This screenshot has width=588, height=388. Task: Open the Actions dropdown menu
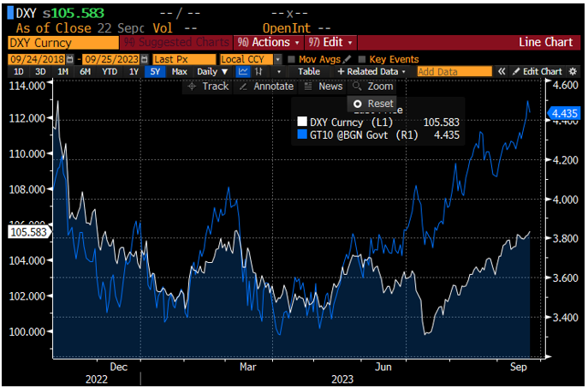click(x=268, y=43)
